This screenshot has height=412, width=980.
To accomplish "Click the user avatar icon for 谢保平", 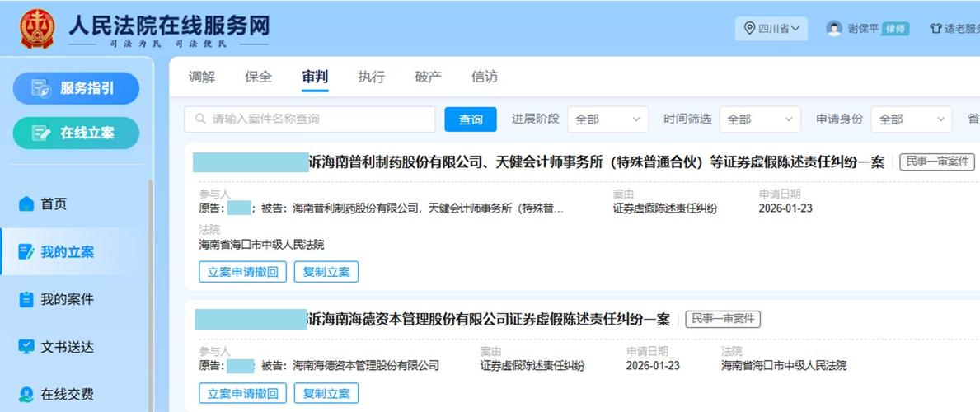I will pyautogui.click(x=834, y=29).
